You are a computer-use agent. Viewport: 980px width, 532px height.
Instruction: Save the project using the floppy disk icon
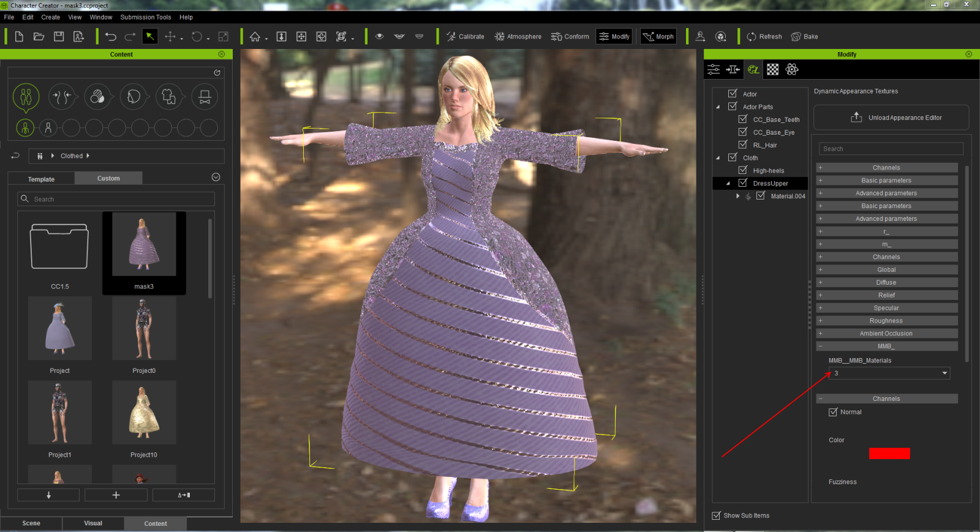(x=59, y=37)
